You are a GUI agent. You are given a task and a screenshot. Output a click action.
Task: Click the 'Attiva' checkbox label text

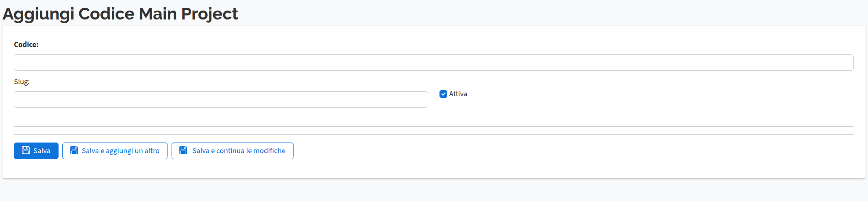pyautogui.click(x=458, y=94)
